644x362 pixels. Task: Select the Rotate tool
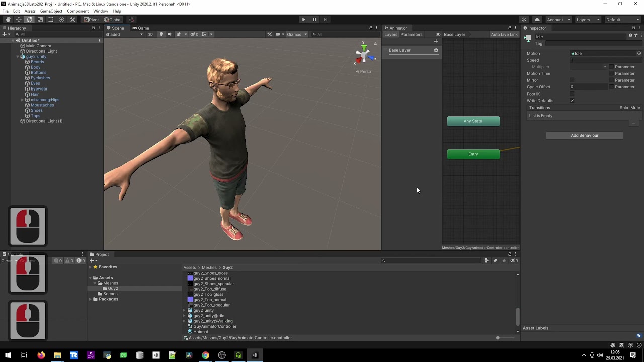tap(29, 20)
